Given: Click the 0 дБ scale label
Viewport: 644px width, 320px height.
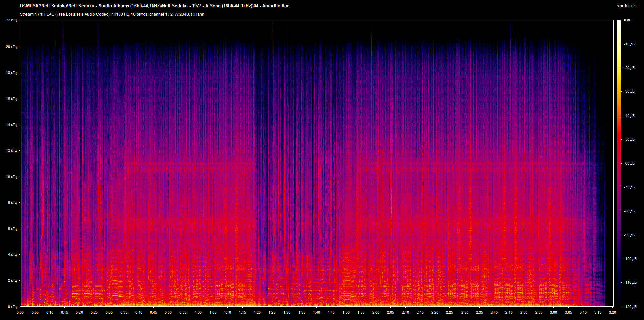Looking at the screenshot, I should (627, 20).
